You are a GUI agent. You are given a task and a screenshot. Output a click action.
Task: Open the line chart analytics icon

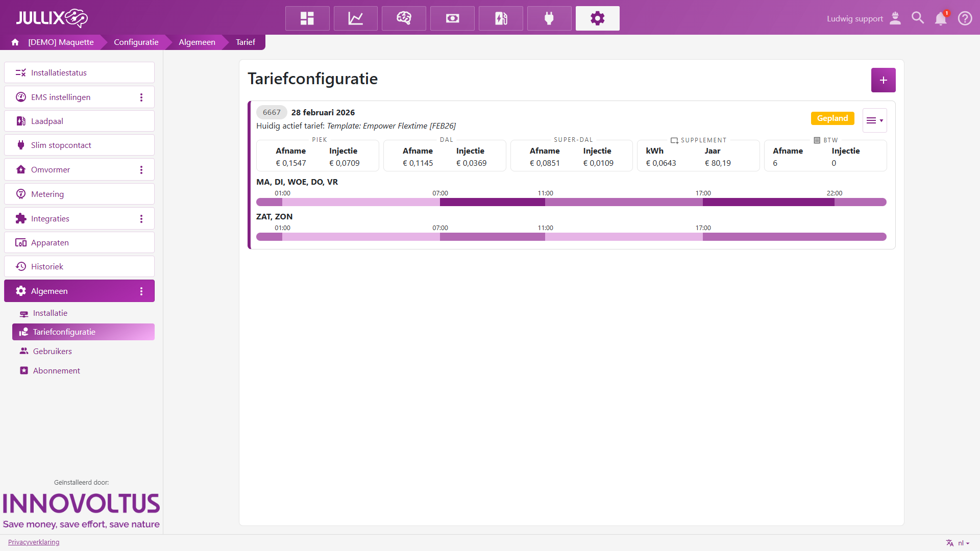[356, 18]
